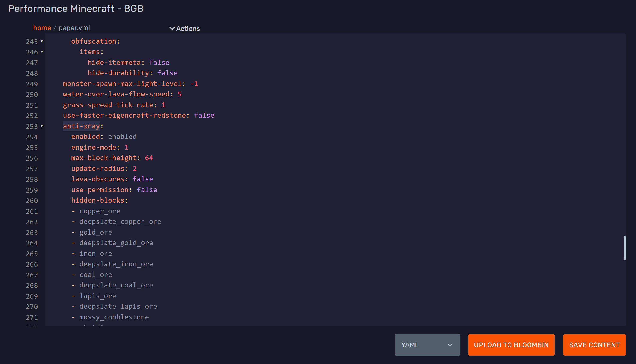Click the YAML selector chevron arrow
This screenshot has height=364, width=636.
[x=450, y=345]
